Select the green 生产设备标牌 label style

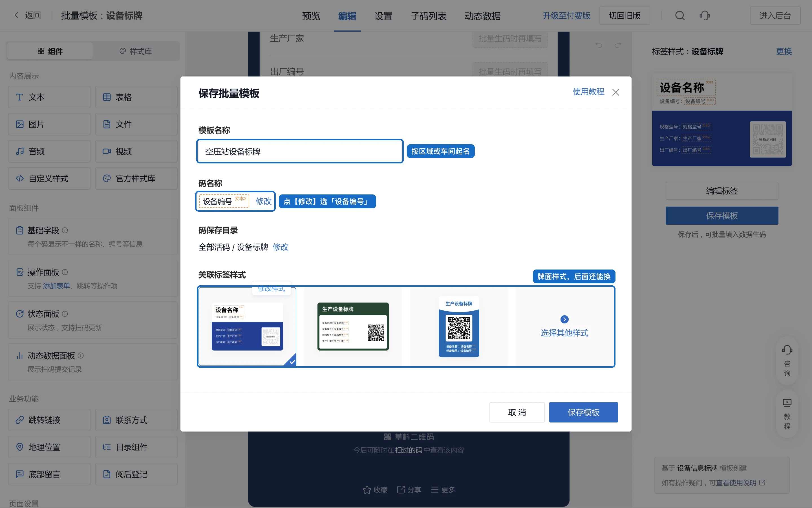353,327
